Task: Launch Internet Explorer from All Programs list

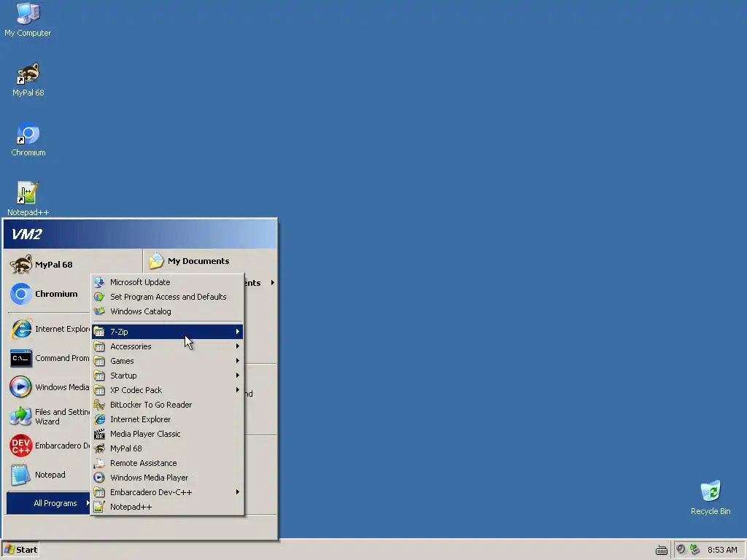Action: [x=167, y=419]
